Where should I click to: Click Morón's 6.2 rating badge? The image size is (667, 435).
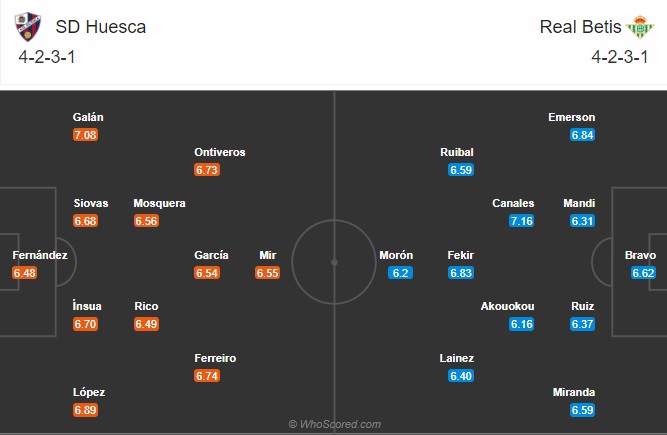tap(400, 273)
